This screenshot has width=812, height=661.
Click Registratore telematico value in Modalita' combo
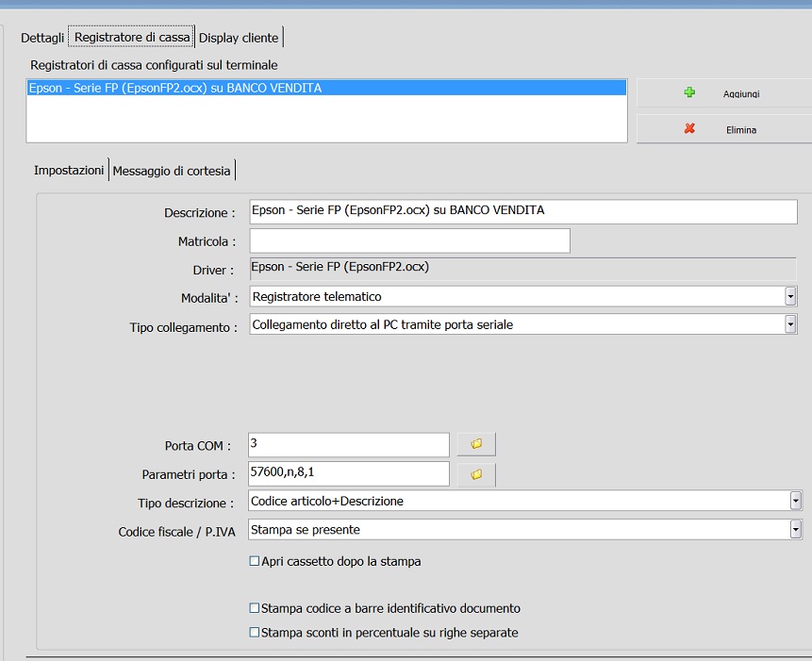[x=317, y=297]
